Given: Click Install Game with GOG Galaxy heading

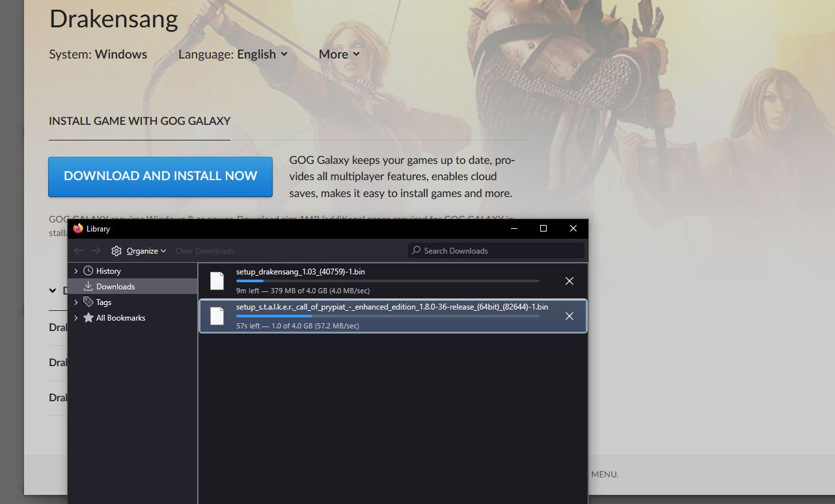Looking at the screenshot, I should (x=139, y=121).
